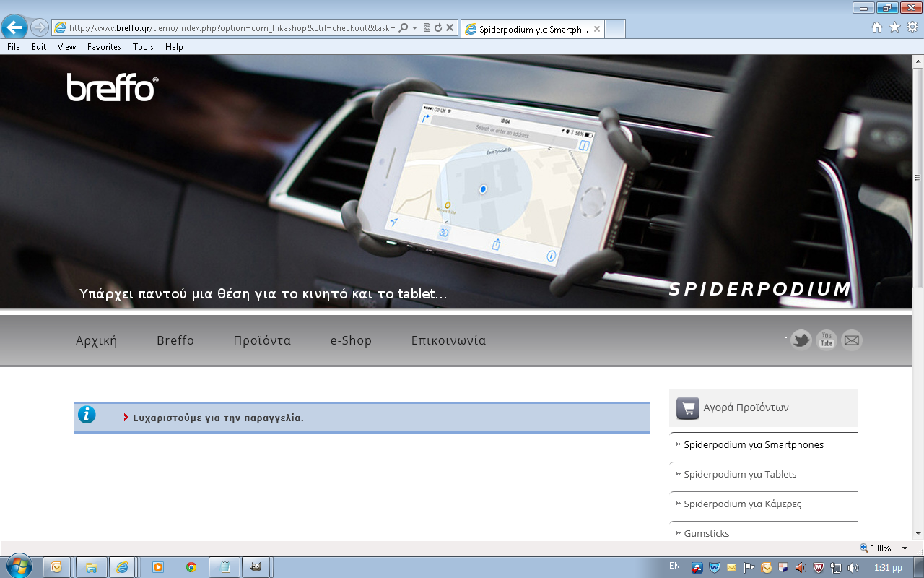Screen dimensions: 924x578
Task: Click the browser Forward arrow button
Action: [x=40, y=27]
